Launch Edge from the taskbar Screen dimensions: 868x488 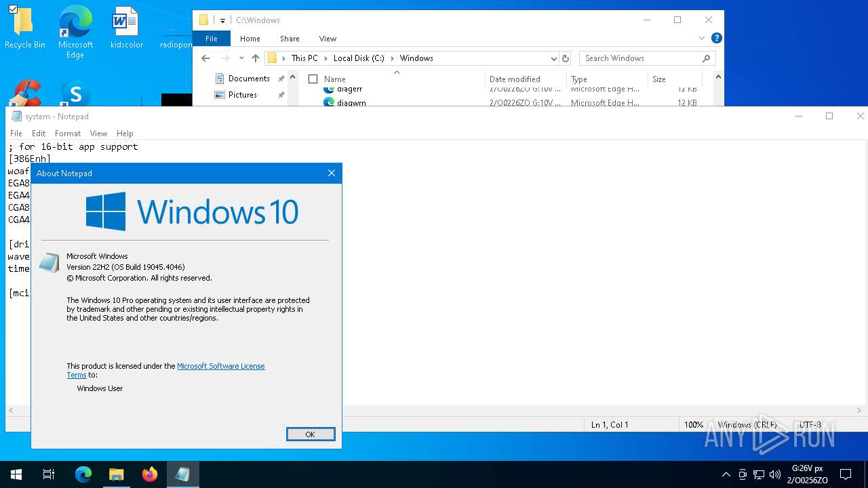83,474
